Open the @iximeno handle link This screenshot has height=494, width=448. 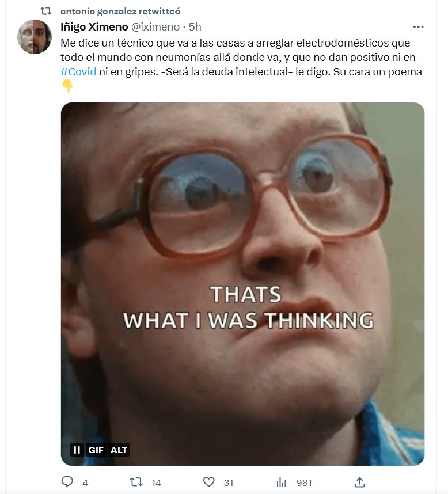click(155, 27)
